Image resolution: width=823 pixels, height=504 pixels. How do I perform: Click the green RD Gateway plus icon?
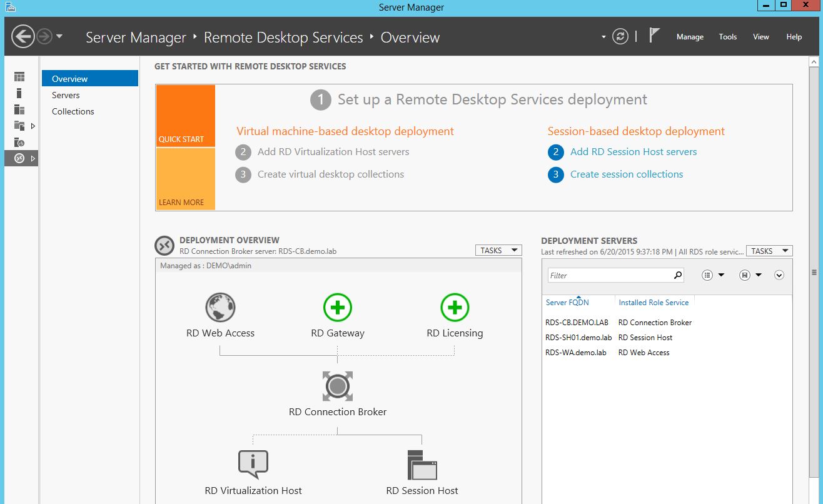(x=338, y=308)
